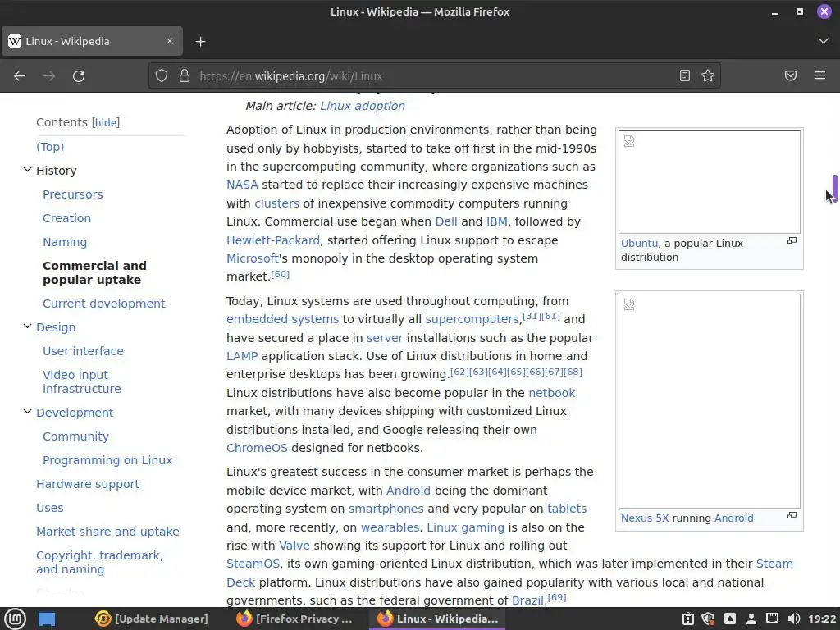The image size is (840, 630).
Task: Open Update Manager from the taskbar
Action: [151, 619]
